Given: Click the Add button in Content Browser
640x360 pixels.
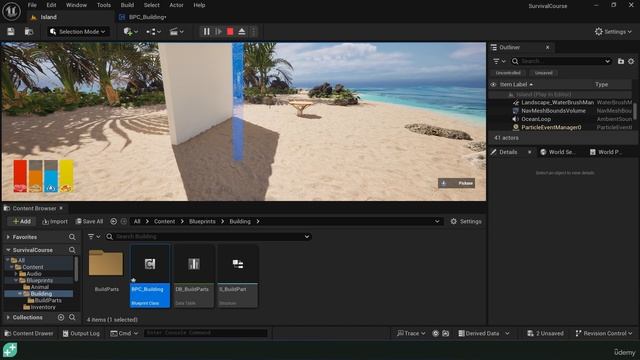Looking at the screenshot, I should [22, 222].
